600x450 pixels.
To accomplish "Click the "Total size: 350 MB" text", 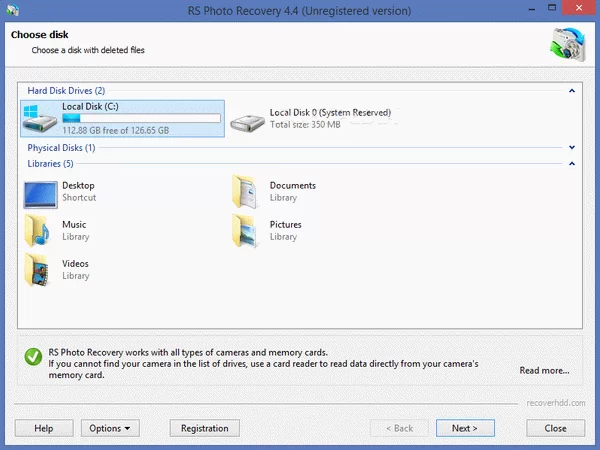I will [x=305, y=125].
